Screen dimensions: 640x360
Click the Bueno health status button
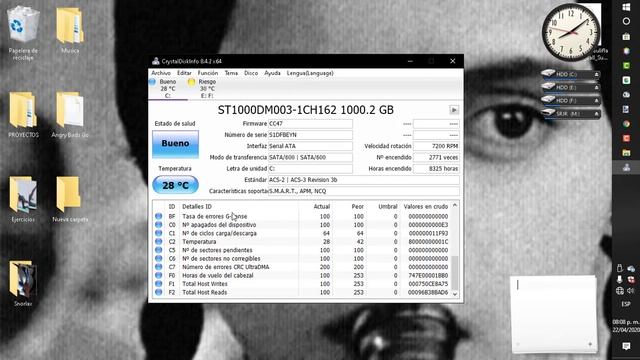coord(176,144)
